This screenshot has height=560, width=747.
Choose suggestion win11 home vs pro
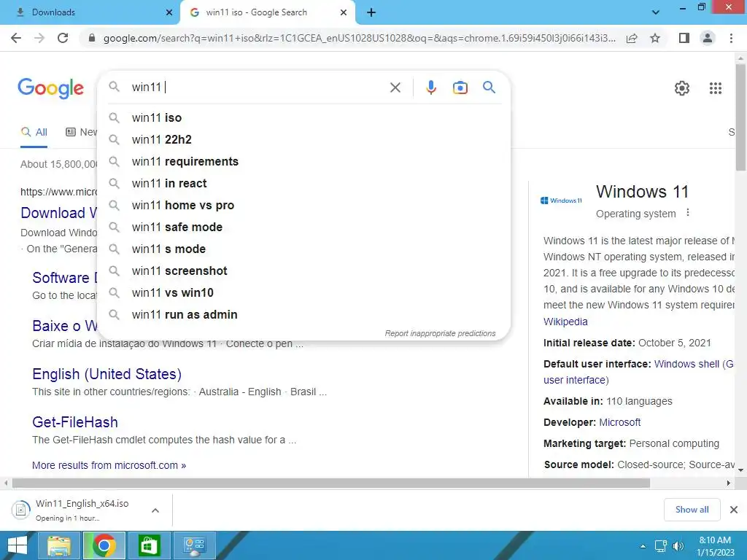pos(303,205)
